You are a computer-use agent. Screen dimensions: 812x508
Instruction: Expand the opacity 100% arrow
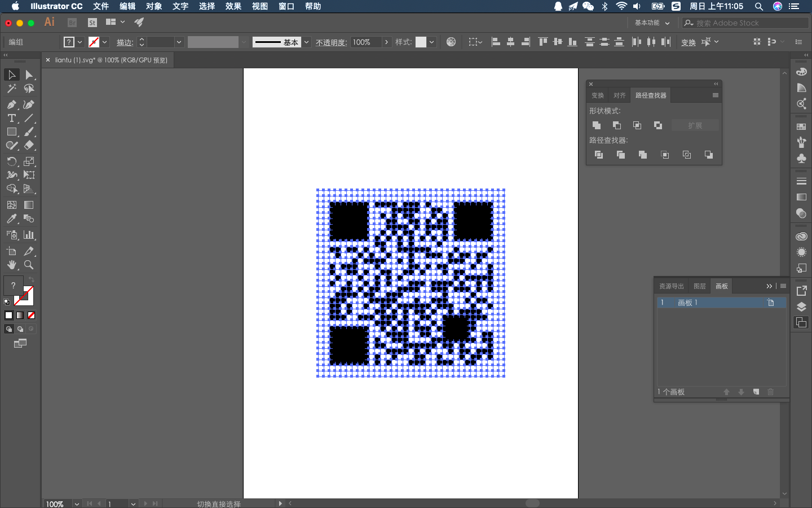pyautogui.click(x=386, y=42)
